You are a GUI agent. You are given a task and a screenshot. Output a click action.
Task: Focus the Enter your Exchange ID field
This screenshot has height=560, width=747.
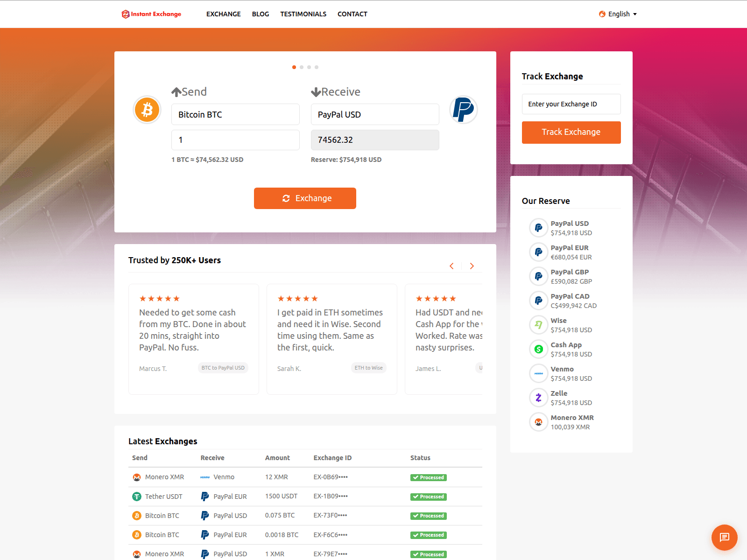pos(571,104)
